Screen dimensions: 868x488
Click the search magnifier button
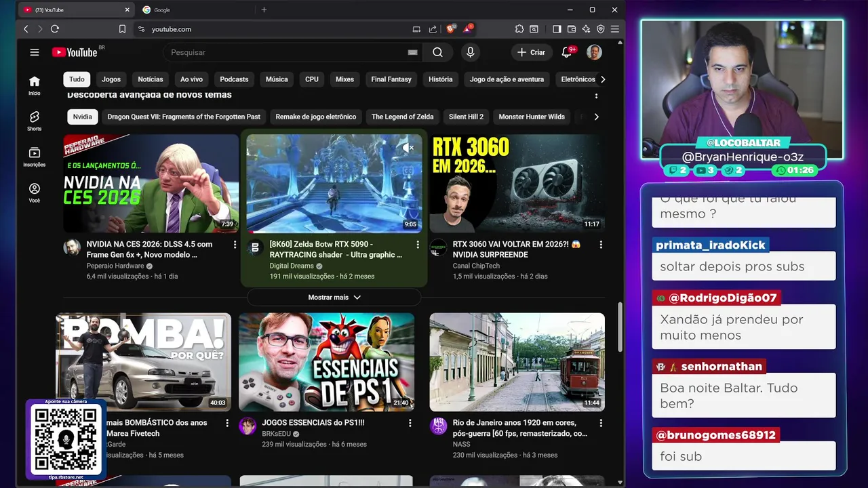point(437,52)
